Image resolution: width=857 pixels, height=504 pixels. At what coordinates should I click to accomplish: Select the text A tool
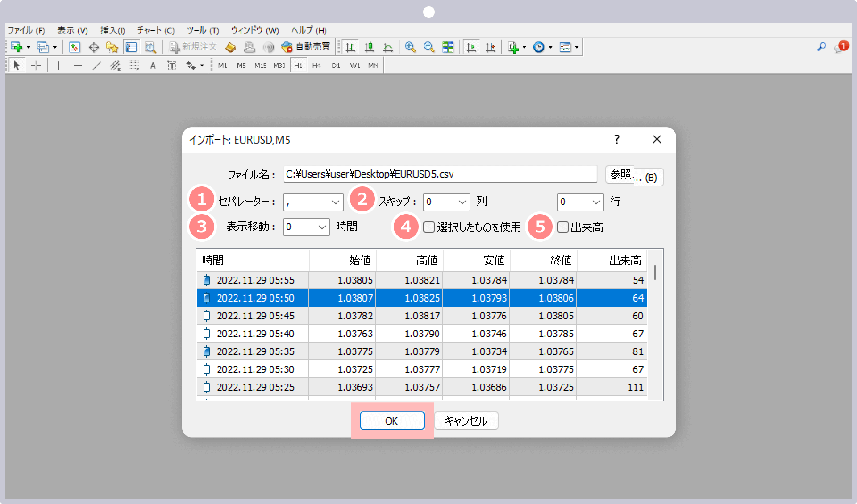(153, 66)
